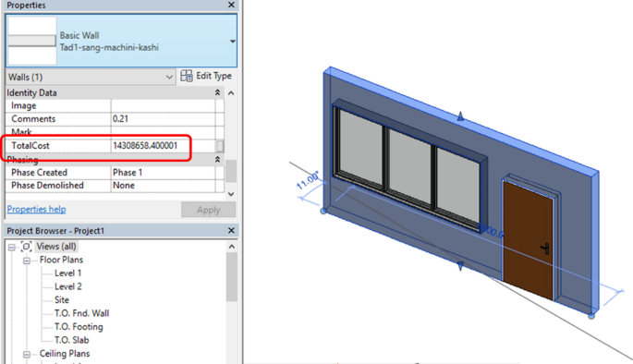Select the TotalCost value 14308658.400001

click(163, 146)
